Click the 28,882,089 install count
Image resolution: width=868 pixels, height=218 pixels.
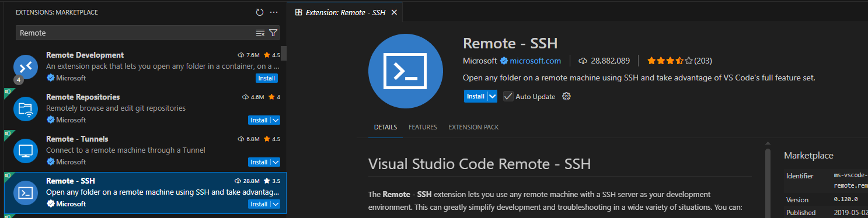point(610,61)
